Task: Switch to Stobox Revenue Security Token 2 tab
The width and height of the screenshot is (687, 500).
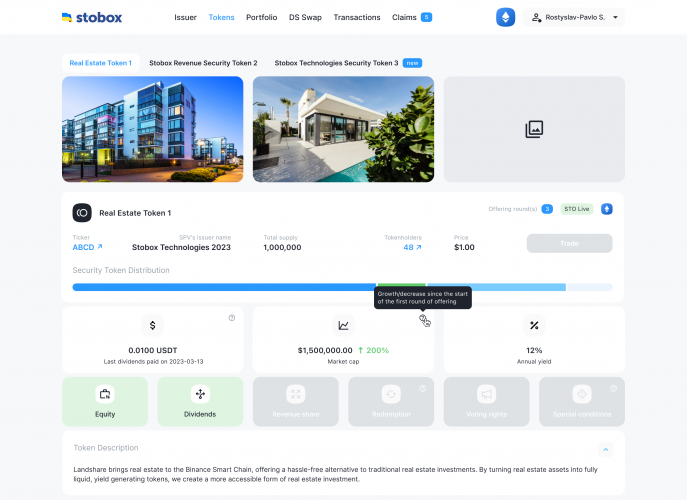Action: (x=203, y=63)
